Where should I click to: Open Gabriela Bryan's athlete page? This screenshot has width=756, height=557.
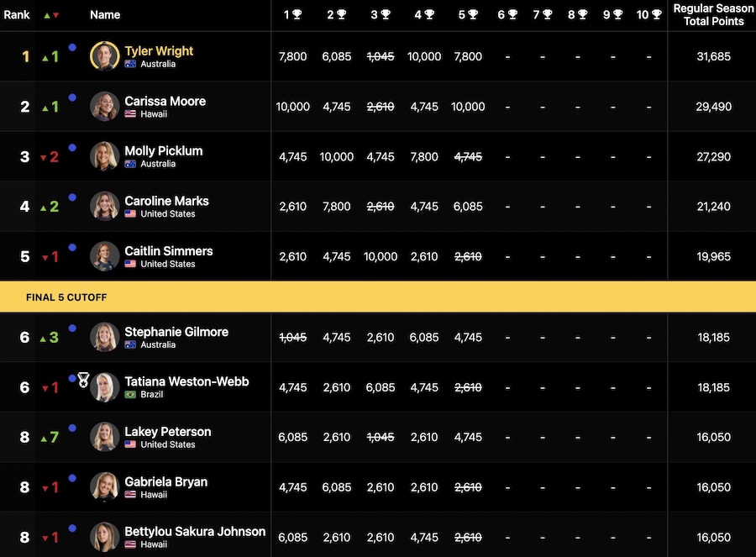coord(166,481)
